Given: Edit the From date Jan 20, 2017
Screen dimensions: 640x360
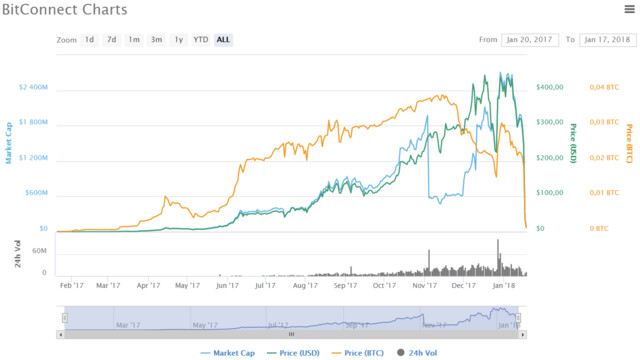Looking at the screenshot, I should [x=530, y=40].
